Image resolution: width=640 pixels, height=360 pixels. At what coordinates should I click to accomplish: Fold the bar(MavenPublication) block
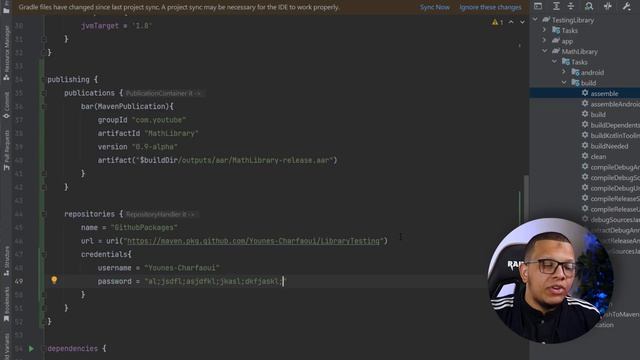point(44,107)
